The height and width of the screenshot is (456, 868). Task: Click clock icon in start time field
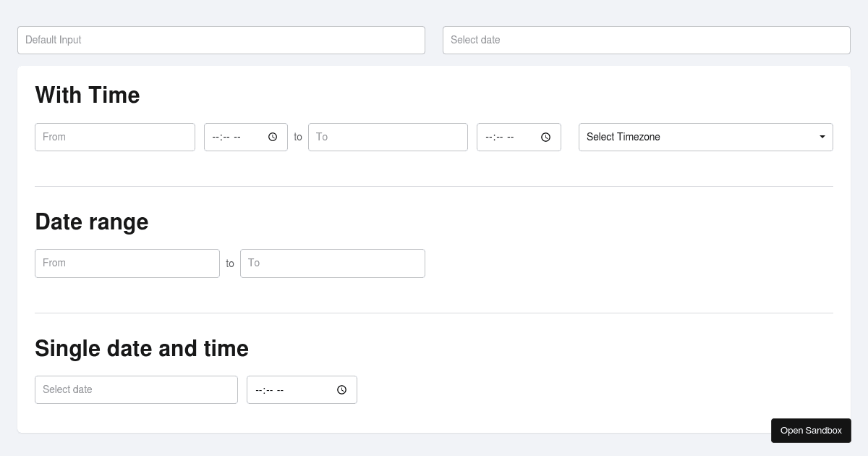pyautogui.click(x=273, y=137)
